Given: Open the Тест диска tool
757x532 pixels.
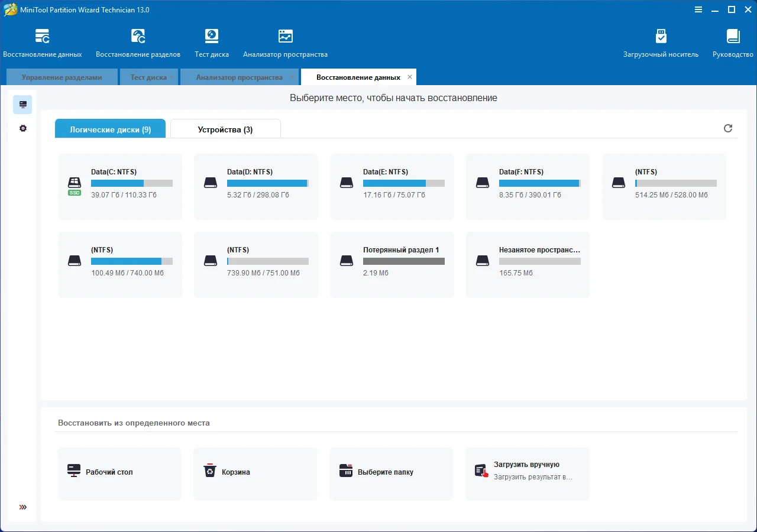Looking at the screenshot, I should coord(212,43).
